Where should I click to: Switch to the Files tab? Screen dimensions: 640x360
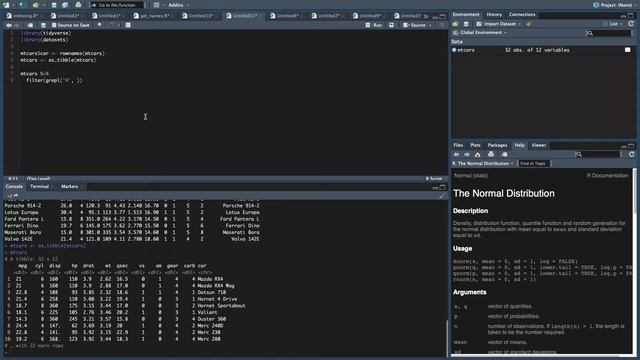point(458,145)
